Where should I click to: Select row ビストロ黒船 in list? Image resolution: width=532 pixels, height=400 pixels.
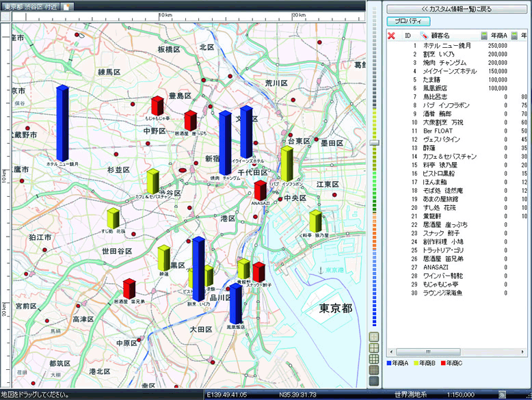click(457, 174)
